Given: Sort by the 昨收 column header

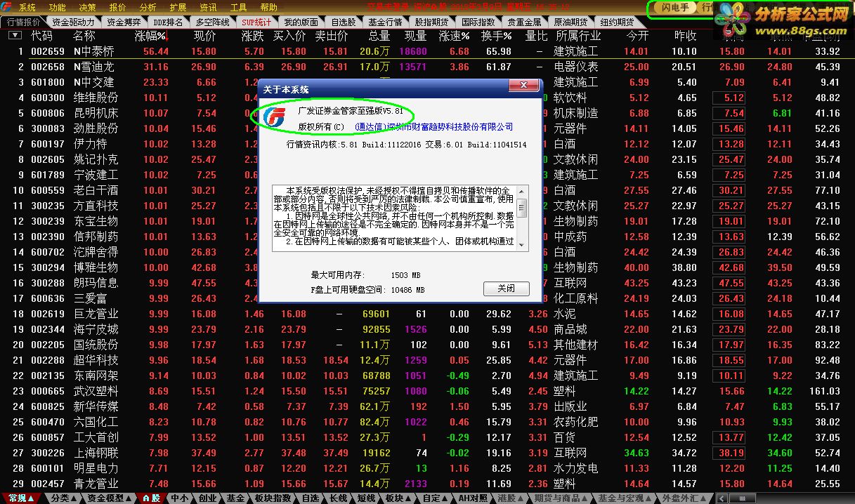Looking at the screenshot, I should [685, 36].
